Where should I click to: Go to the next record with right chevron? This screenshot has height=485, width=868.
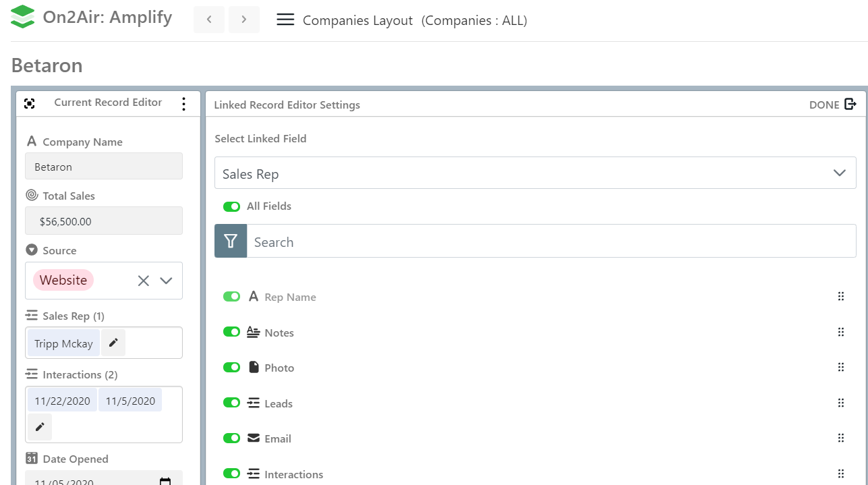244,20
